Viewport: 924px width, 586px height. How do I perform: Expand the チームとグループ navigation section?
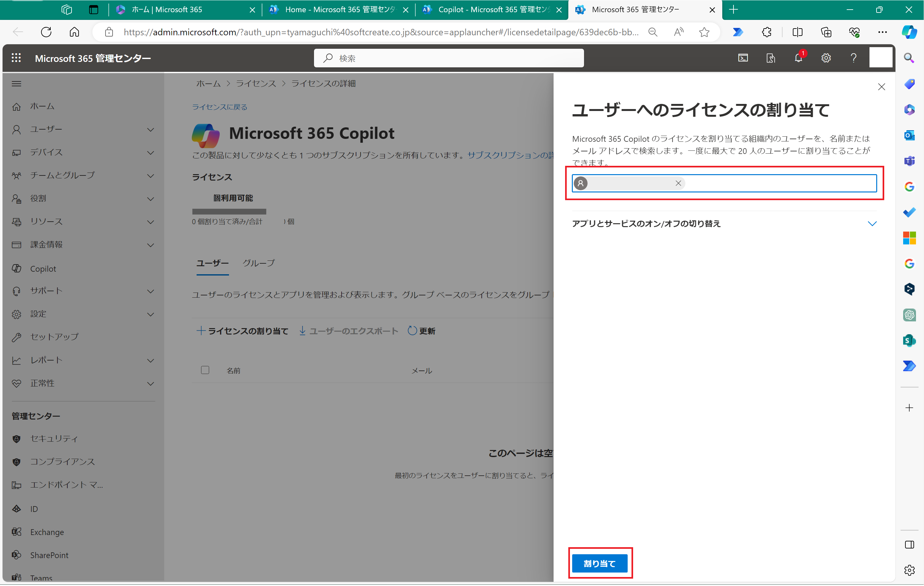(151, 176)
